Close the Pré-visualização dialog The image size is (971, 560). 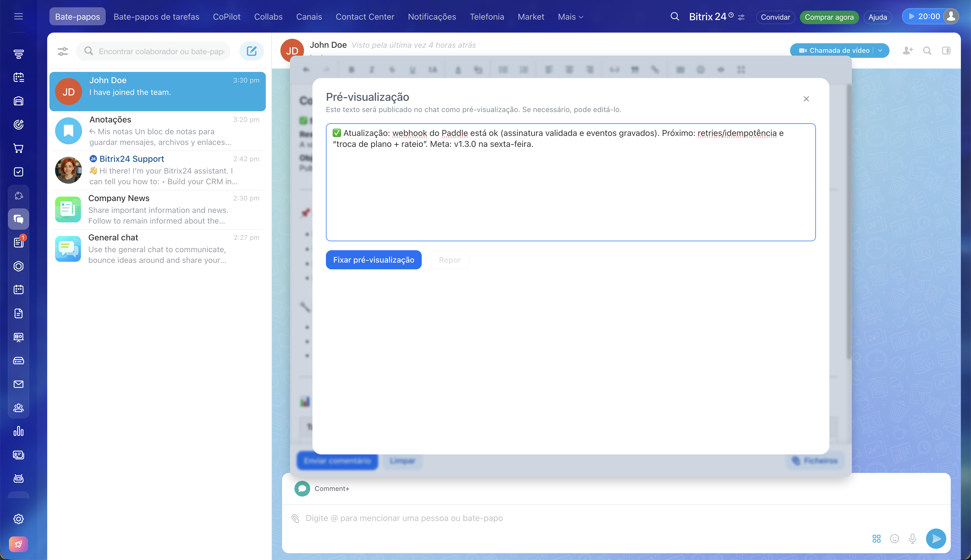[x=806, y=99]
